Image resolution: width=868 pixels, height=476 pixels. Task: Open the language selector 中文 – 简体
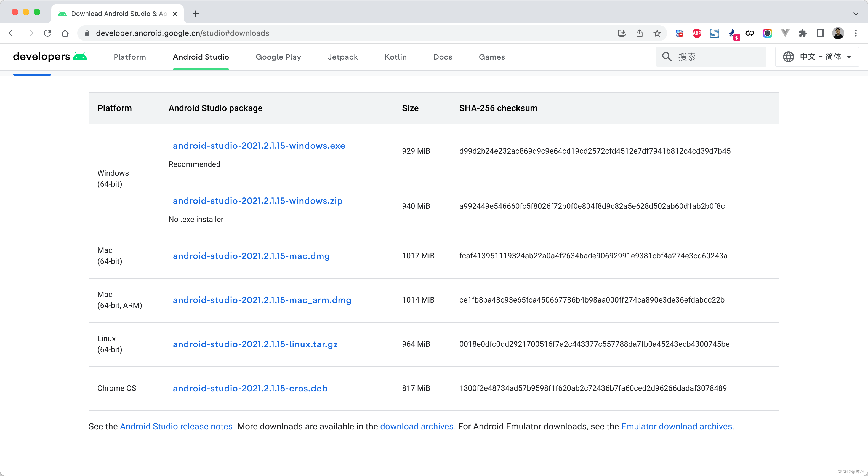[817, 57]
